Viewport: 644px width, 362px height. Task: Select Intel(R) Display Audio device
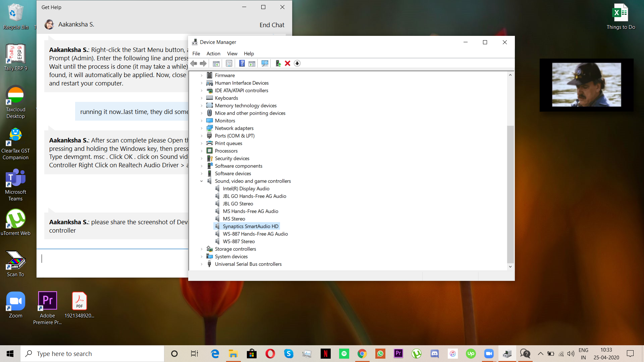pos(246,189)
